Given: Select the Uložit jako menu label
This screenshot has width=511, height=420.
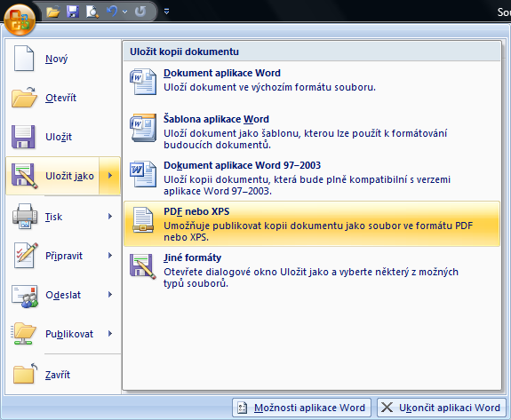Looking at the screenshot, I should pos(69,176).
